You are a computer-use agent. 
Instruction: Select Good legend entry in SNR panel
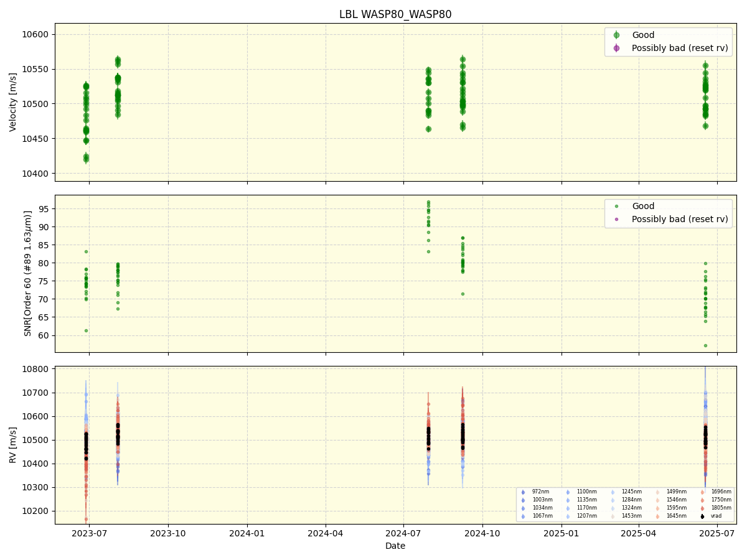pos(643,206)
